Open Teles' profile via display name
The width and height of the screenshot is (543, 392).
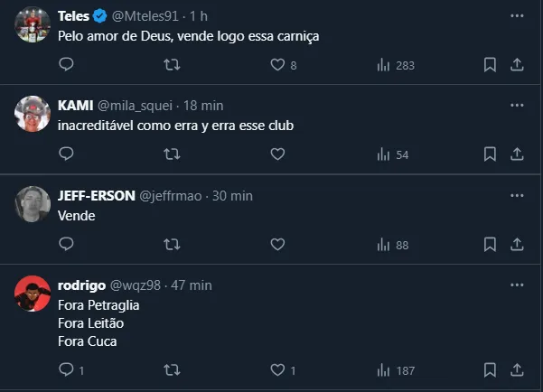(x=72, y=16)
